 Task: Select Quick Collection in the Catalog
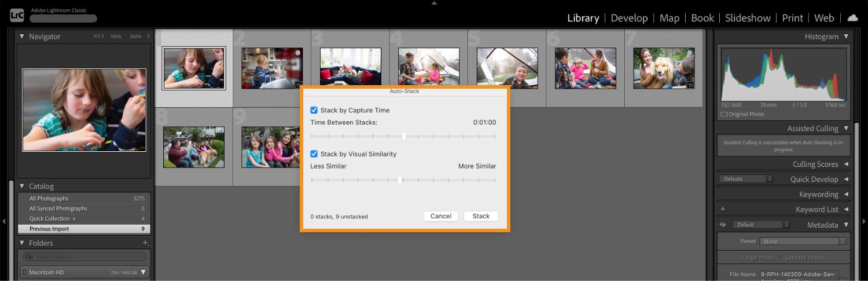84,219
